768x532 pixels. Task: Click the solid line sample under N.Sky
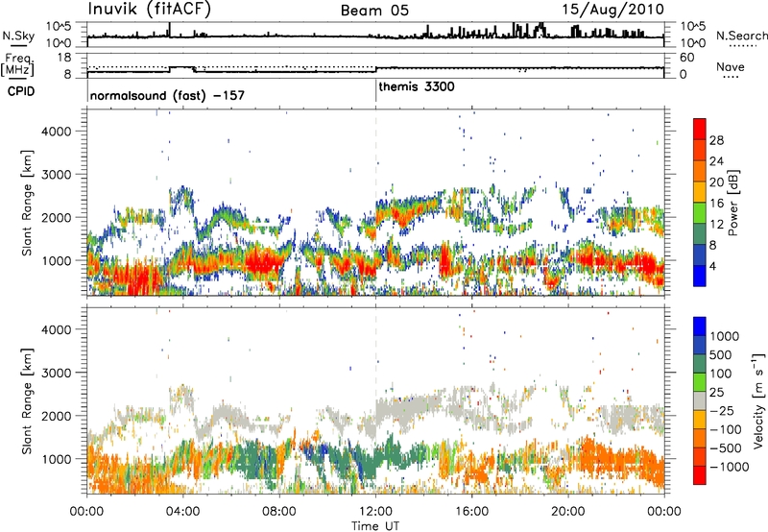18,45
